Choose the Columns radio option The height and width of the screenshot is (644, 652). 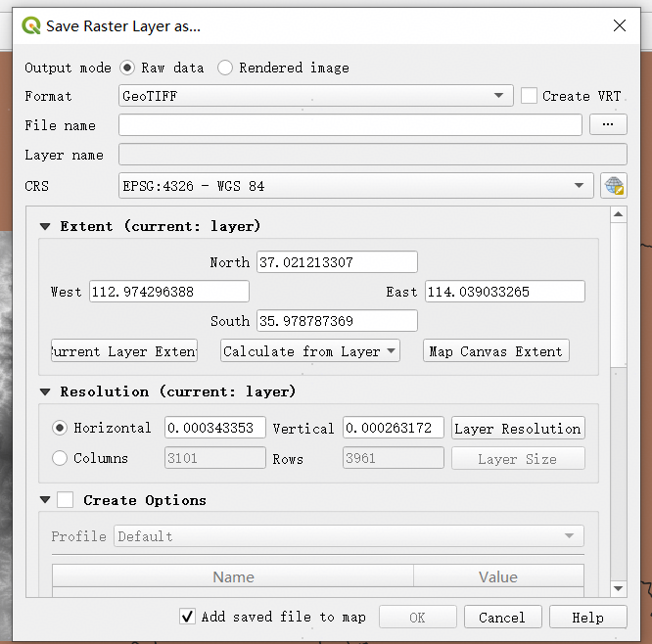(60, 458)
